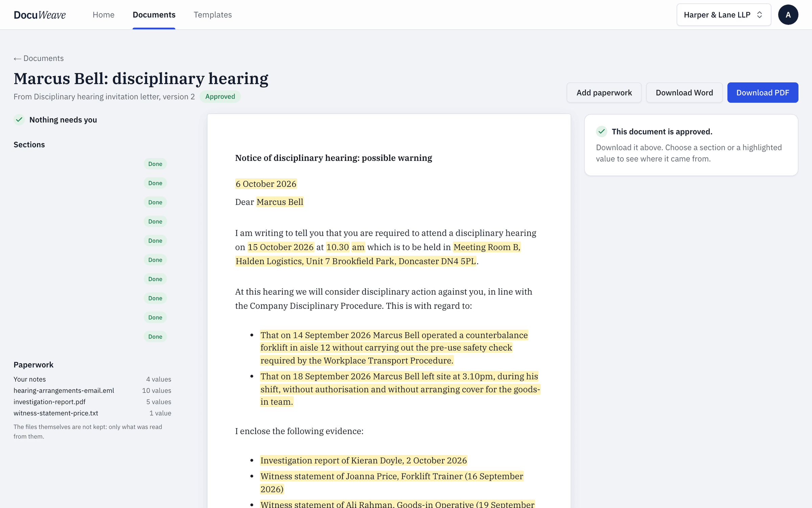Click Download Word

(684, 92)
